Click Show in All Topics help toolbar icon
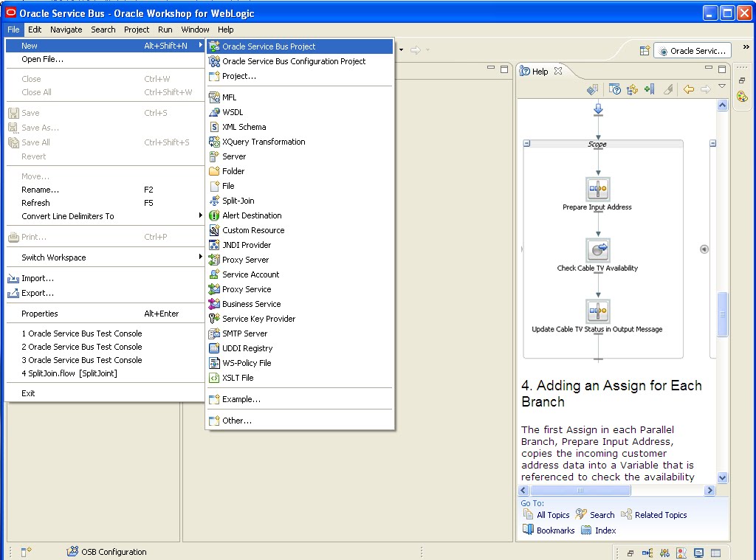Image resolution: width=756 pixels, height=560 pixels. tap(632, 89)
